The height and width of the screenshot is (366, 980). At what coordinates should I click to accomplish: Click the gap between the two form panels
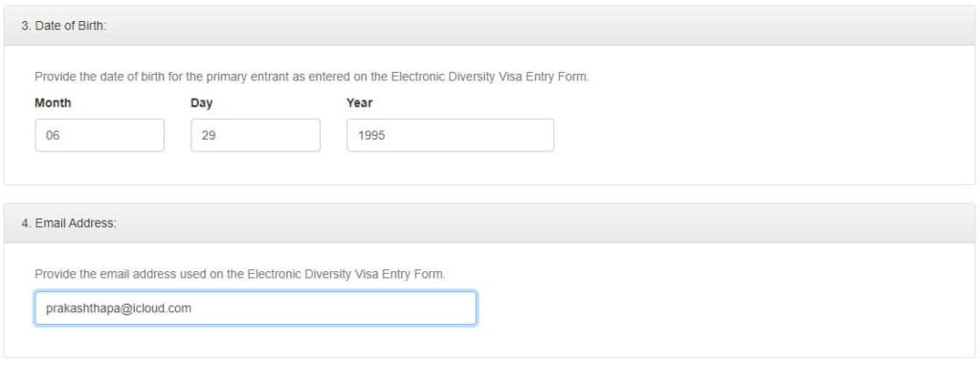489,194
